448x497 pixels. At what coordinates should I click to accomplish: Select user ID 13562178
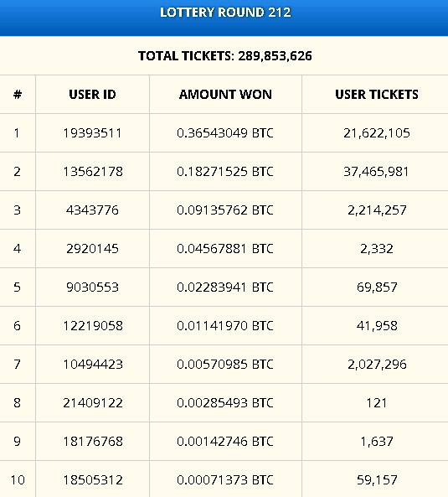coord(93,172)
